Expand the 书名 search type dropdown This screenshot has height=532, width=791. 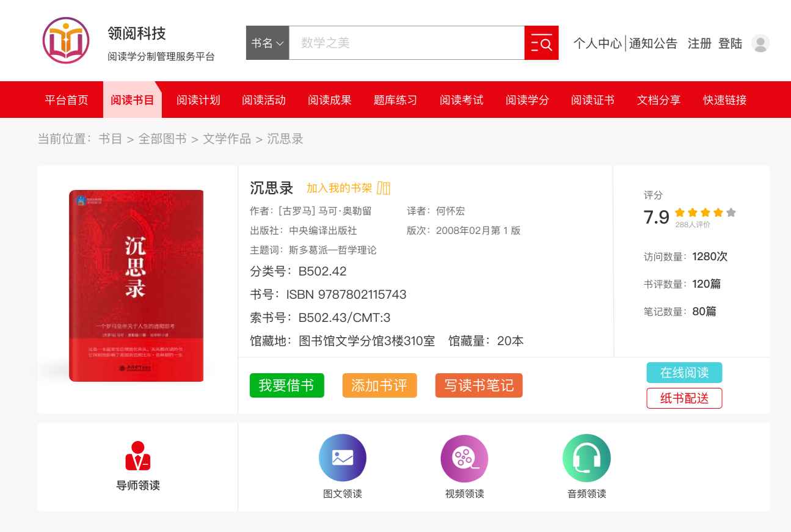click(x=268, y=43)
